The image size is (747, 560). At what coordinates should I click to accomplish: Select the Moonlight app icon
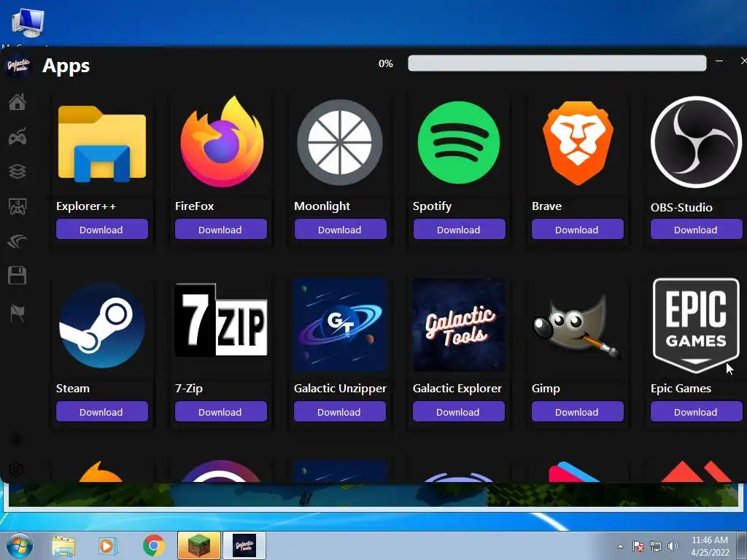[340, 142]
